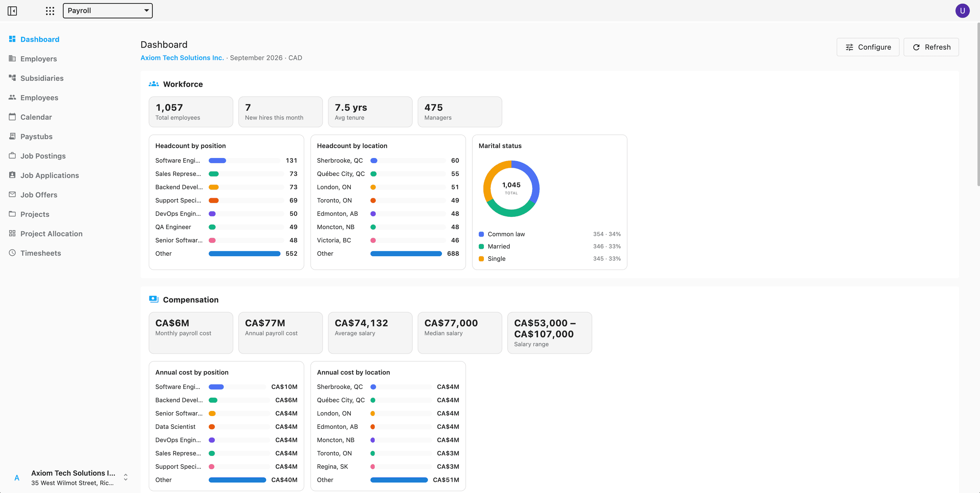Screen dimensions: 980x493
Task: Click the Monthly payroll cost CA$6M card
Action: pos(191,333)
